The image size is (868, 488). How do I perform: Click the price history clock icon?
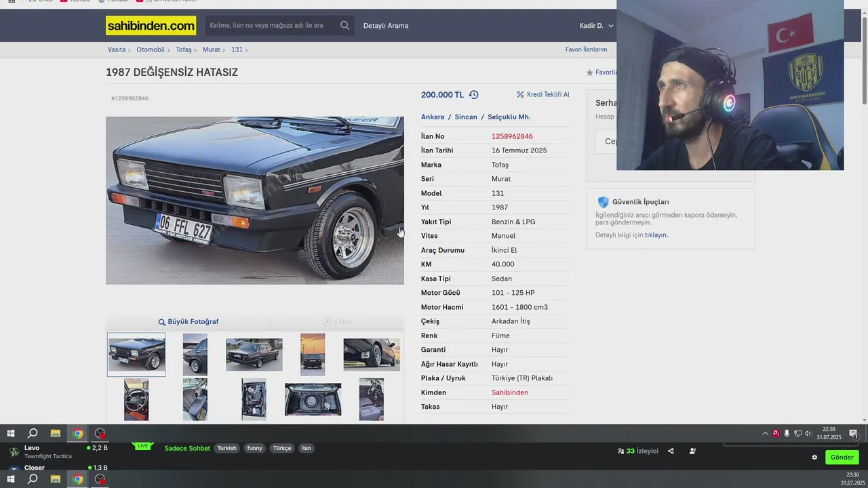click(473, 95)
